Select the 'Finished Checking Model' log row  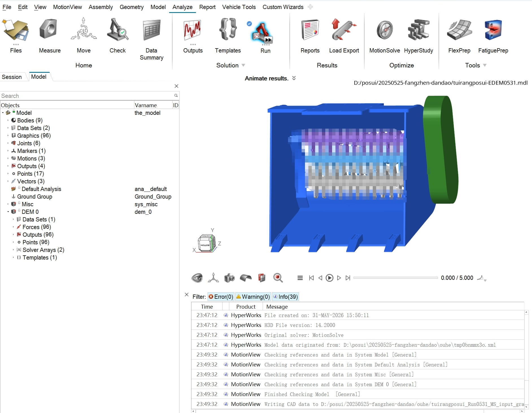(x=358, y=394)
